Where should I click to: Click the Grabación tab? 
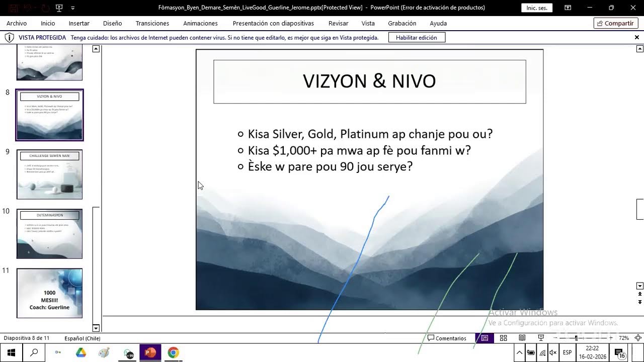pos(402,23)
